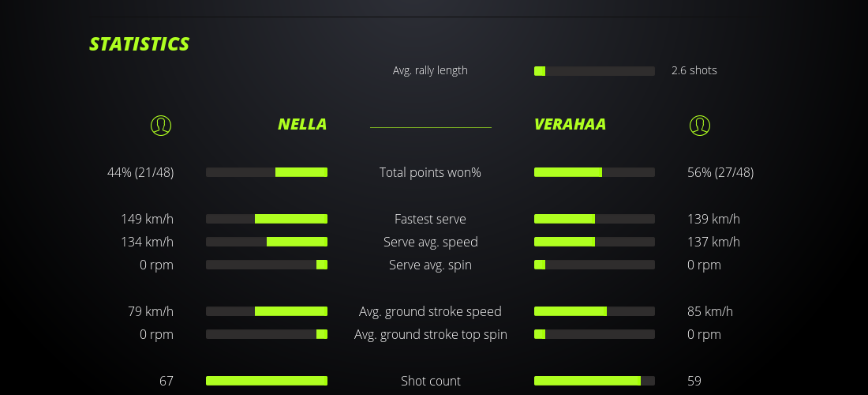The width and height of the screenshot is (868, 395).
Task: Click the STATISTICS heading
Action: click(x=140, y=44)
